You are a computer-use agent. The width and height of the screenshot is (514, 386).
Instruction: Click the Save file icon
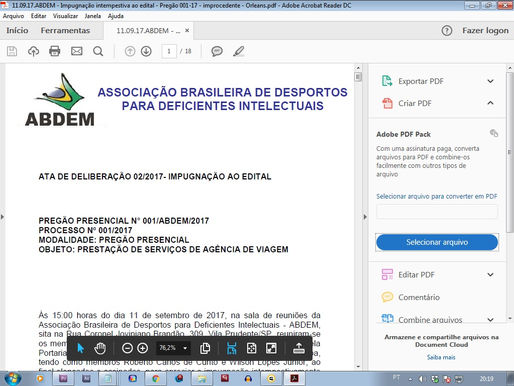12,51
